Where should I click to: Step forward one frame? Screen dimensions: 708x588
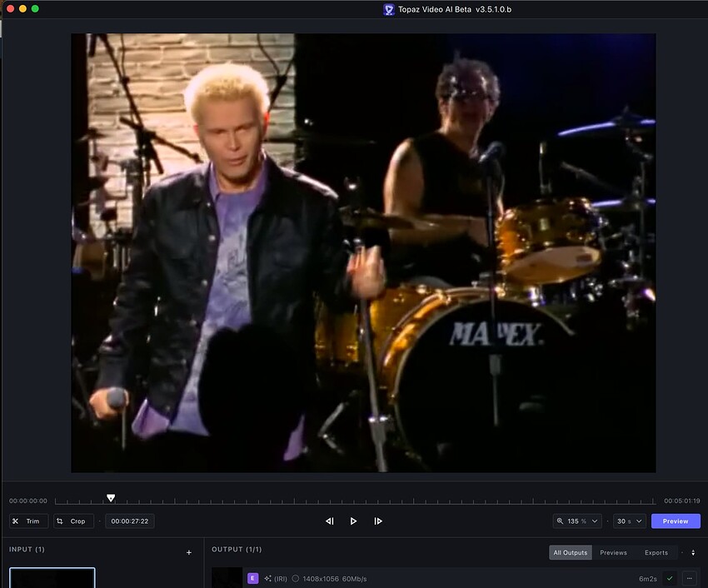378,521
